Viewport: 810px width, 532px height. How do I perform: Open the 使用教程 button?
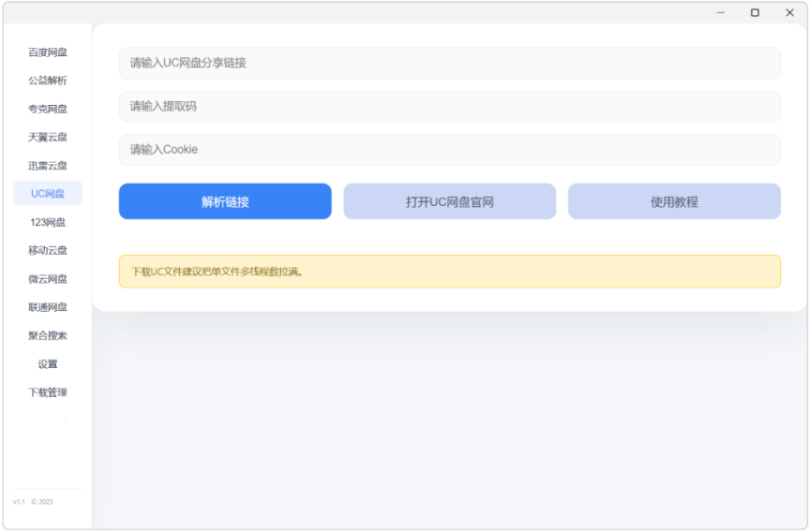coord(674,201)
